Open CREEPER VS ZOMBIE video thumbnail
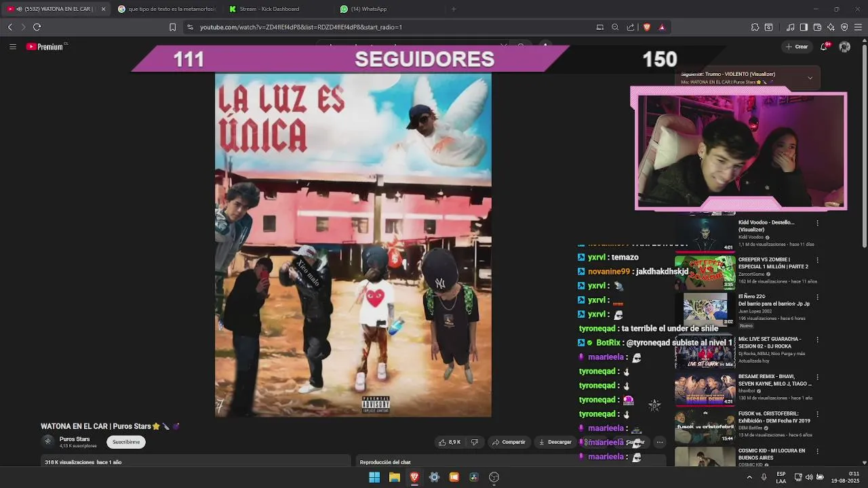The width and height of the screenshot is (868, 488). tap(705, 272)
